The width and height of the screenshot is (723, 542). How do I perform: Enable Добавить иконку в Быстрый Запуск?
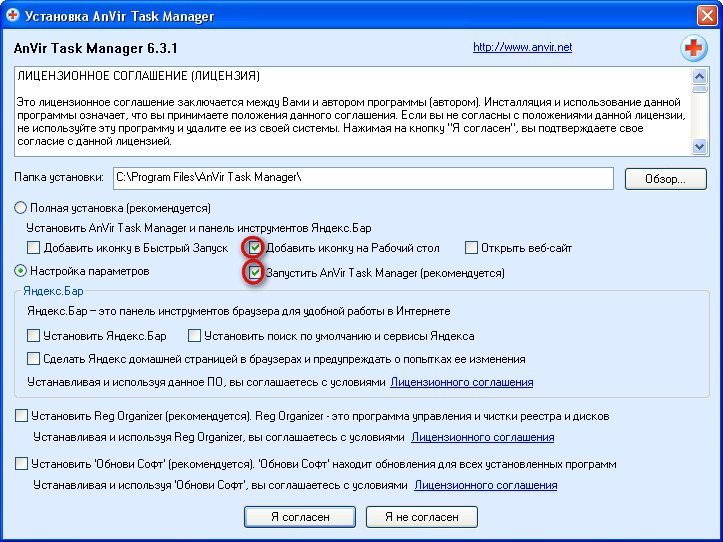tap(35, 247)
